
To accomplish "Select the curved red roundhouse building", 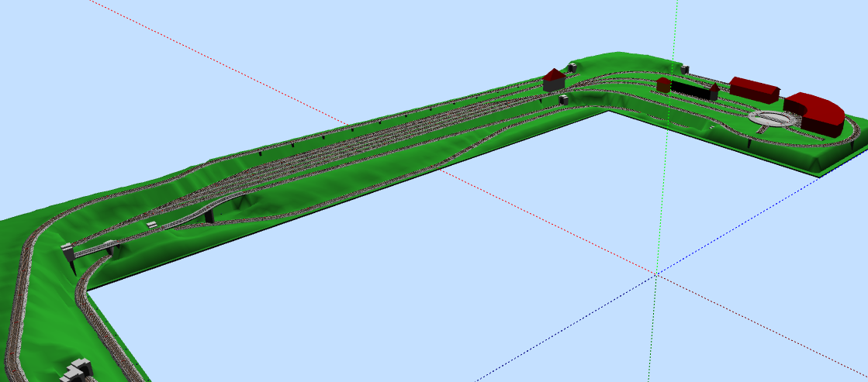I will [815, 112].
